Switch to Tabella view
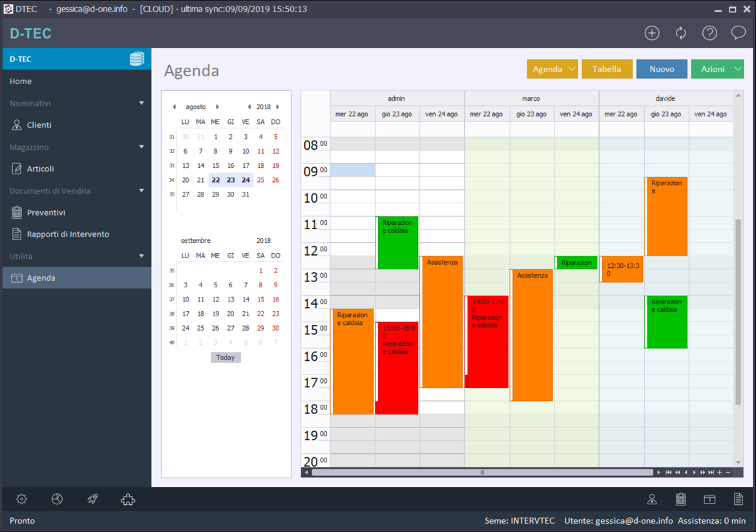756x532 pixels. point(607,69)
